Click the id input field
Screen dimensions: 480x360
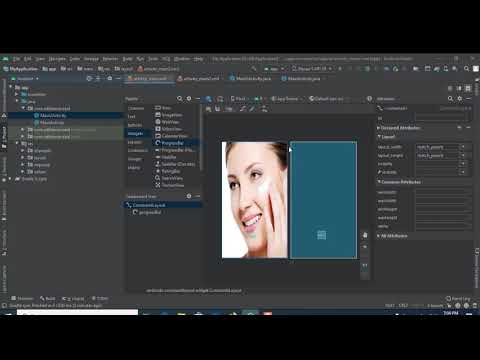point(442,117)
